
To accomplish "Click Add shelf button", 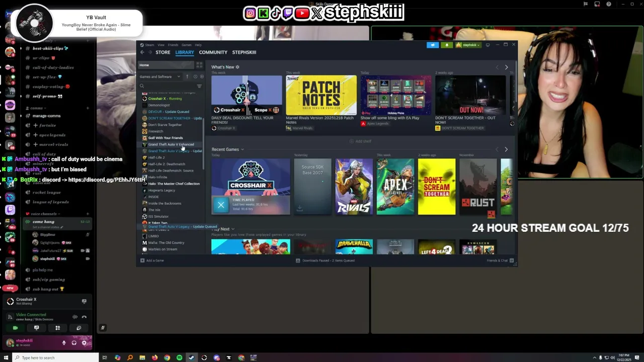I will (360, 141).
